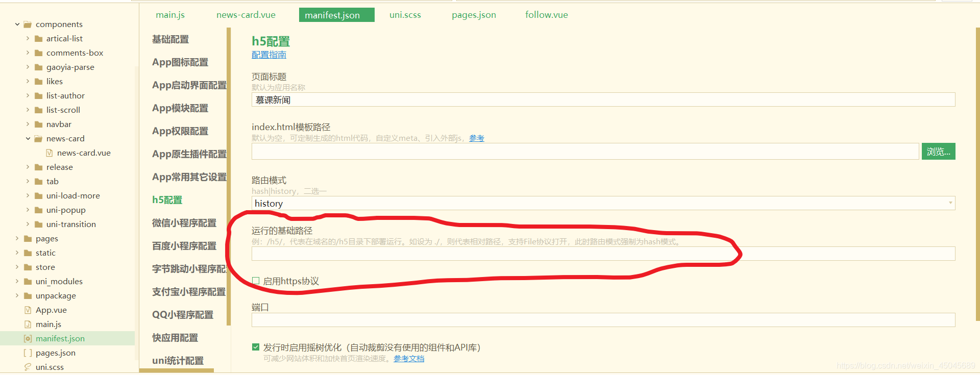980x375 pixels.
Task: Click the uni.scss file icon
Action: [28, 367]
